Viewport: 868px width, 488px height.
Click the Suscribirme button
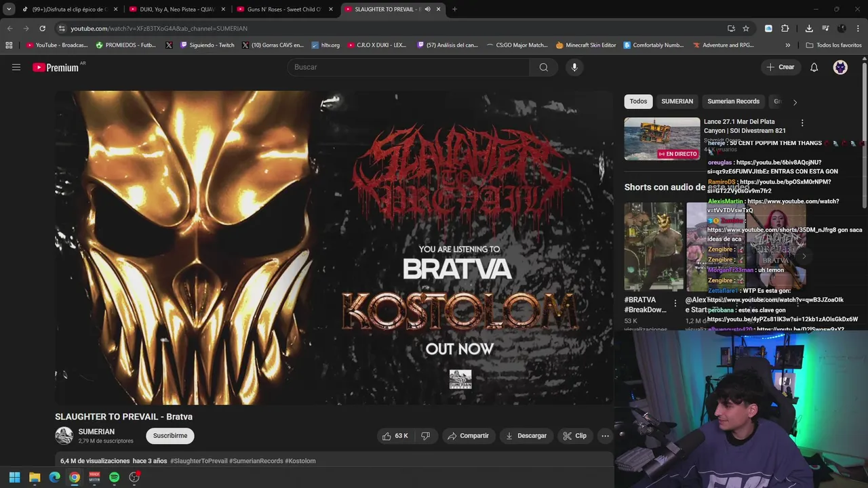170,436
